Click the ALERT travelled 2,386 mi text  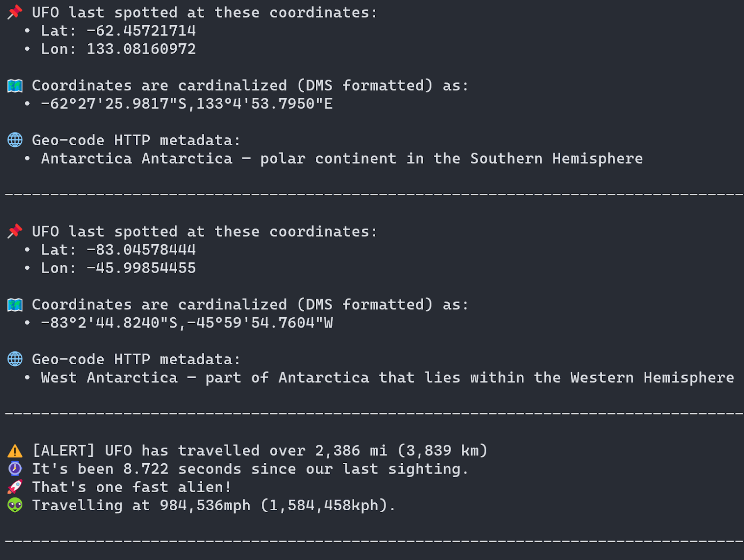click(260, 451)
